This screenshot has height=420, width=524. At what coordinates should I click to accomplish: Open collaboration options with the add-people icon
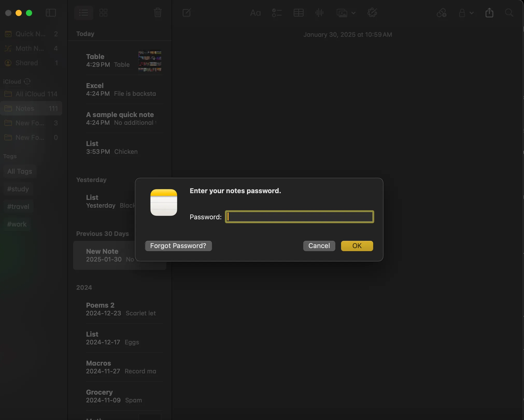click(x=441, y=13)
